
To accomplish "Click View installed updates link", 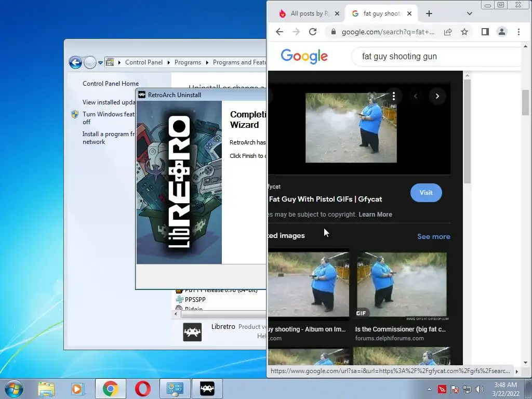I will [109, 102].
